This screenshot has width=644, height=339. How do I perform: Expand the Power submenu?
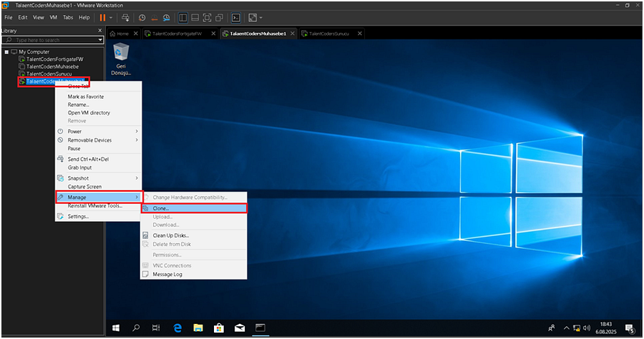pyautogui.click(x=99, y=132)
